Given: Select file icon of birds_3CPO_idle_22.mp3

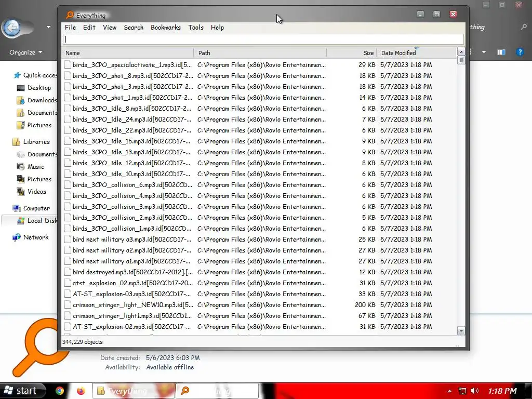Looking at the screenshot, I should (68, 130).
